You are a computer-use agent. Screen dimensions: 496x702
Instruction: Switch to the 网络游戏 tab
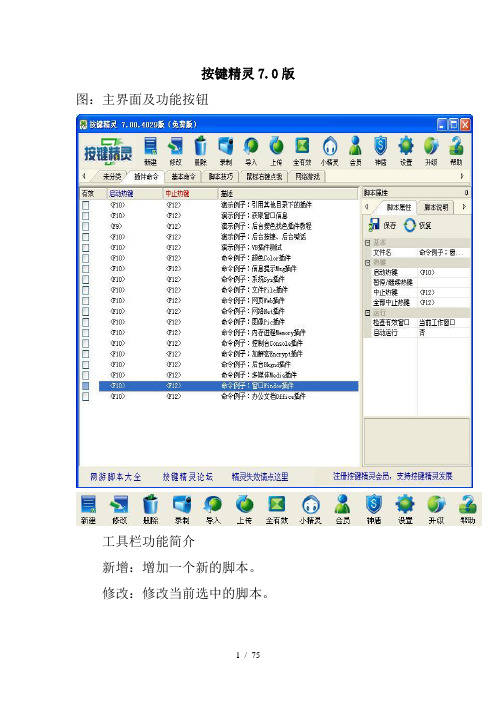(x=308, y=177)
